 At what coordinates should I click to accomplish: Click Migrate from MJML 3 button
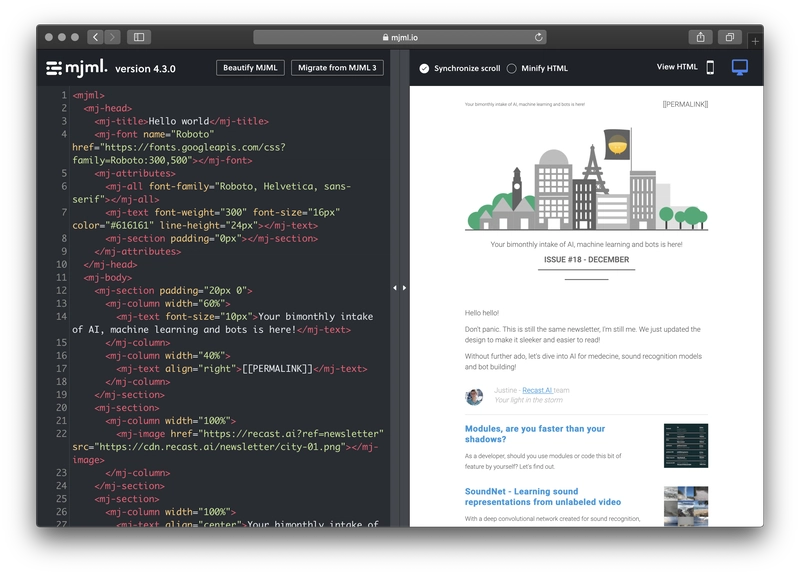[x=337, y=68]
